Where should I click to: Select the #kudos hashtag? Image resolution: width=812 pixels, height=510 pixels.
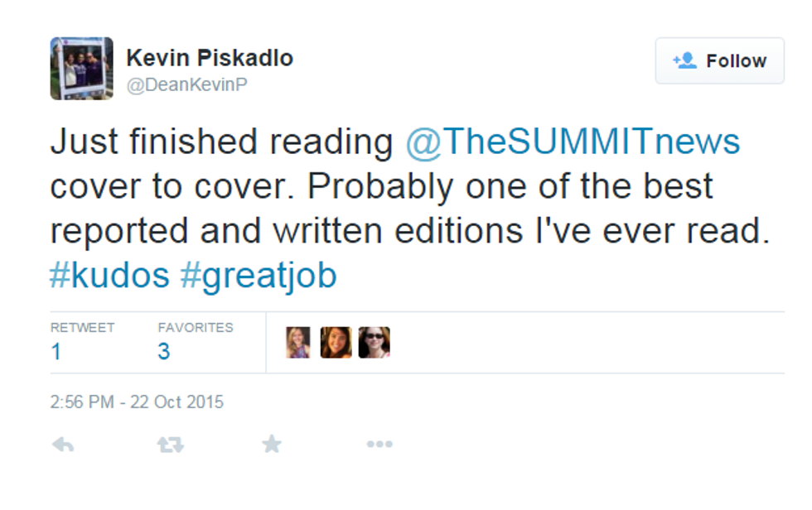[x=109, y=274]
